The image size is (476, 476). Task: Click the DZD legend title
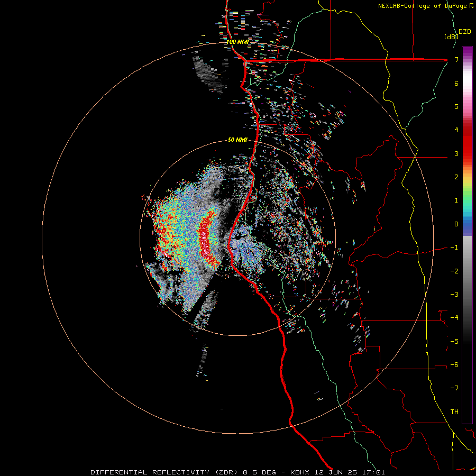click(x=465, y=32)
